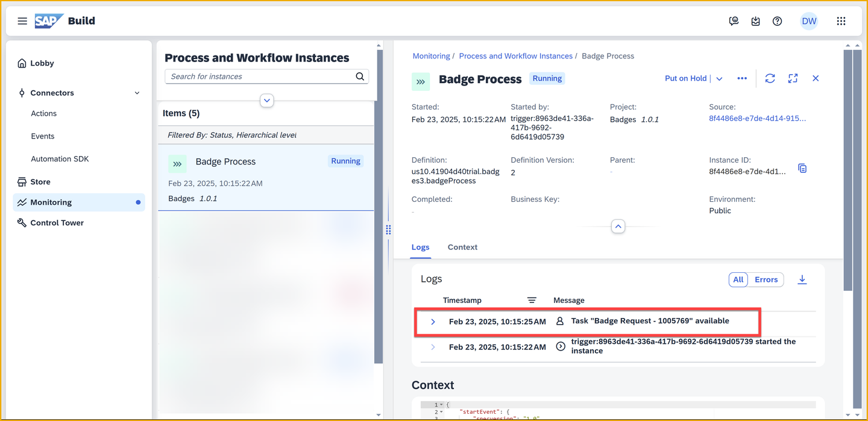This screenshot has width=868, height=421.
Task: Click the Badge Process list item icon
Action: (177, 164)
